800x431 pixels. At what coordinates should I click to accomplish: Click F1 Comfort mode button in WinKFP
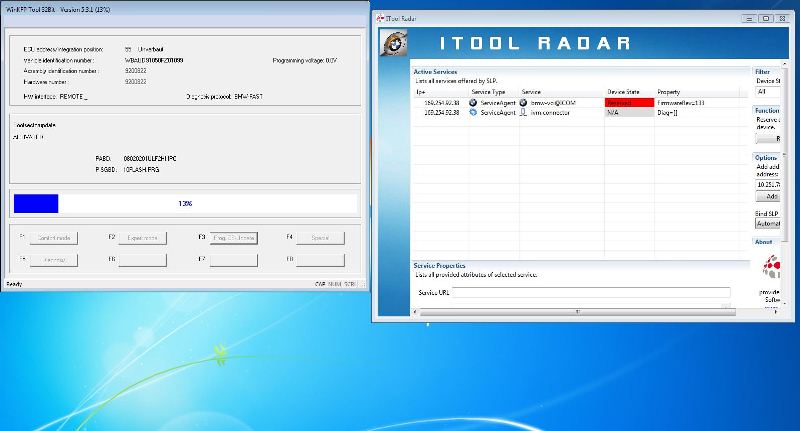click(54, 238)
